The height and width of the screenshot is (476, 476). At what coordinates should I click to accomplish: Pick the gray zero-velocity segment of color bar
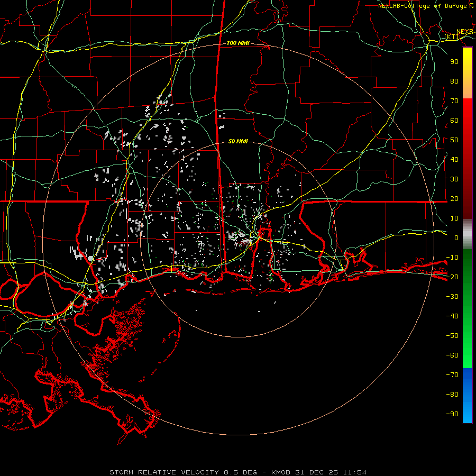pyautogui.click(x=467, y=234)
